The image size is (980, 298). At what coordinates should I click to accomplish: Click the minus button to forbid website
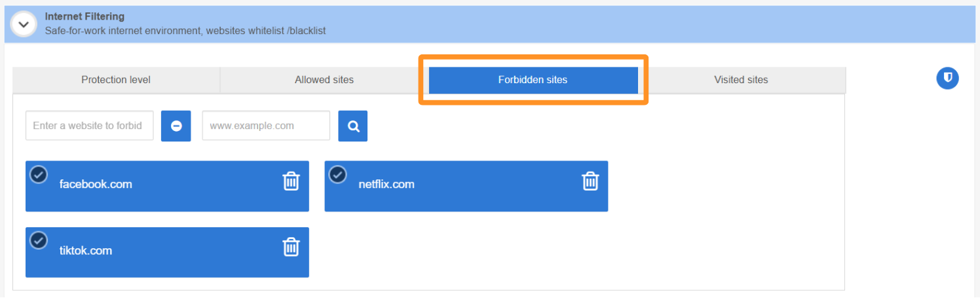(176, 126)
